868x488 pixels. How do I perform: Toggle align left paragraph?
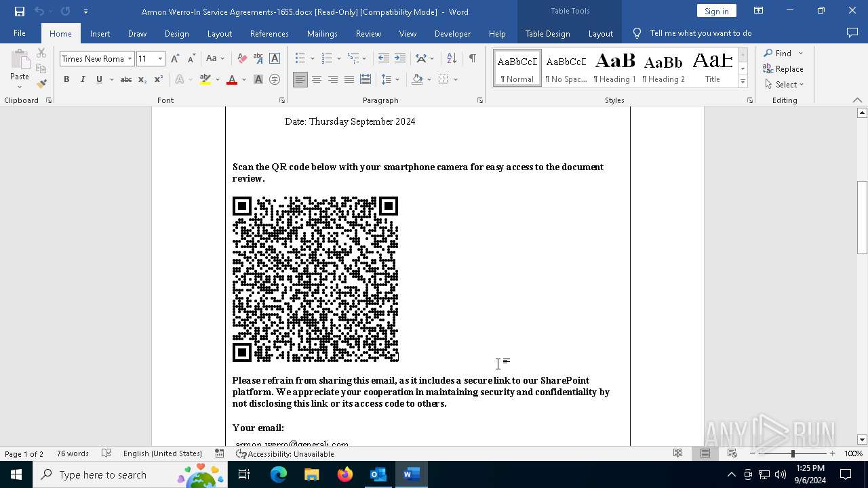(x=300, y=79)
